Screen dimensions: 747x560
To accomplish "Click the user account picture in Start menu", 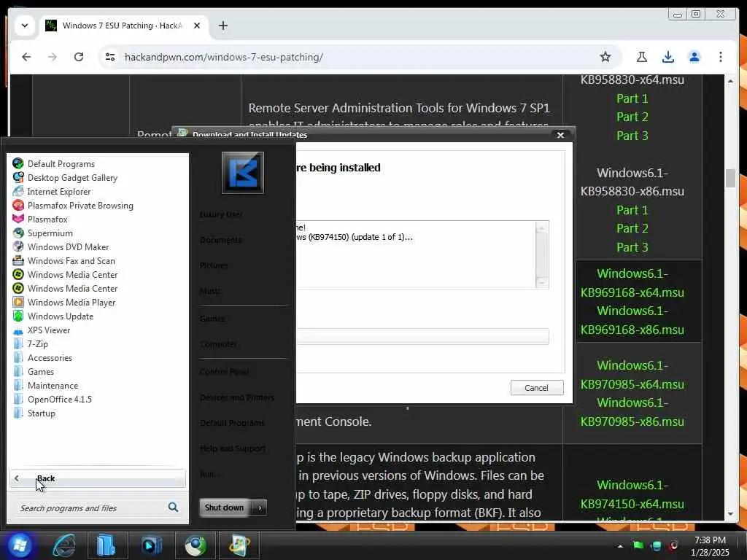I will point(243,172).
